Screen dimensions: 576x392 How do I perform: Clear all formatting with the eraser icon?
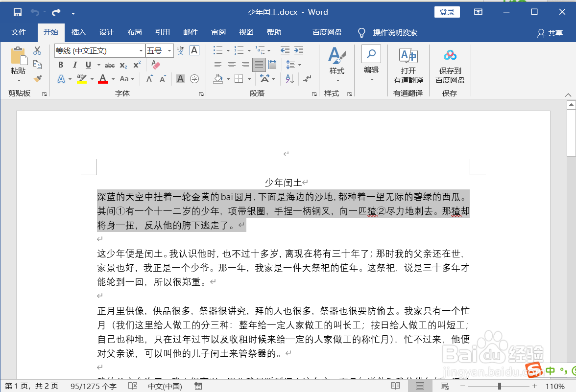coord(155,65)
